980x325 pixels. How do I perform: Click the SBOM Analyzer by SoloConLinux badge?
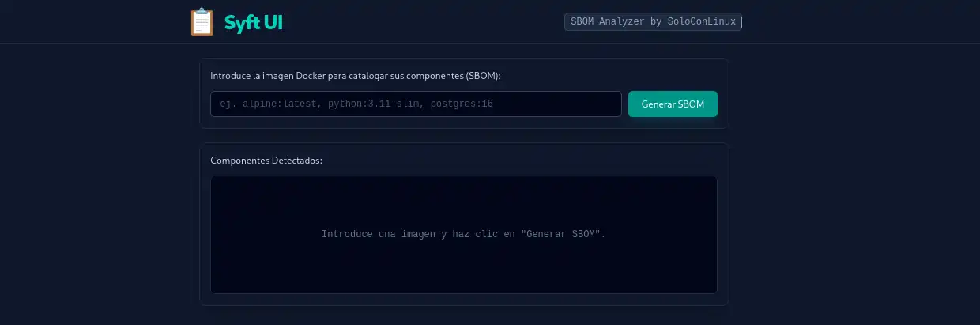pos(653,22)
